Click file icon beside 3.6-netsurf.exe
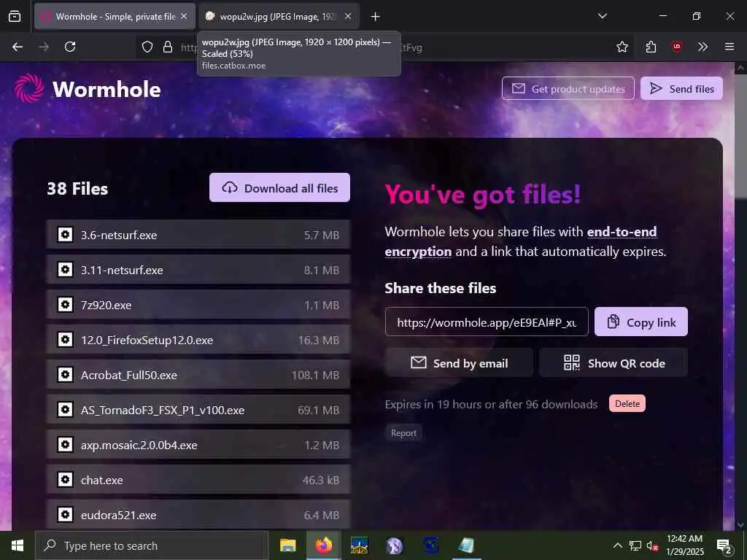The width and height of the screenshot is (747, 560). (x=65, y=234)
